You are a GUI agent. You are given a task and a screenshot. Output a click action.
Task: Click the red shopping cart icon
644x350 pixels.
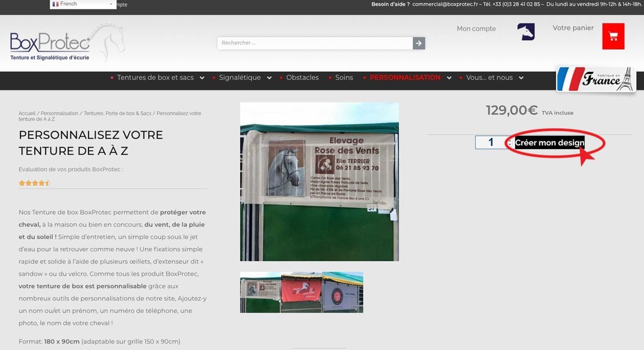[613, 37]
